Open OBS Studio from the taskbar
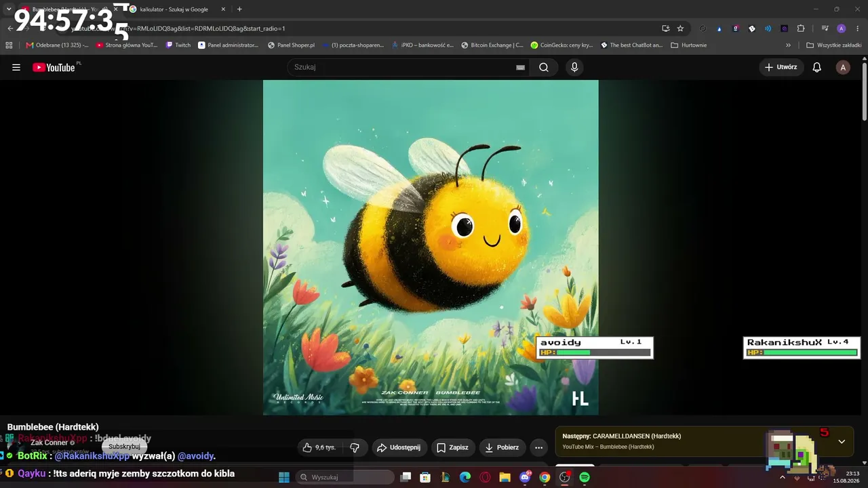Image resolution: width=868 pixels, height=488 pixels. point(564,477)
